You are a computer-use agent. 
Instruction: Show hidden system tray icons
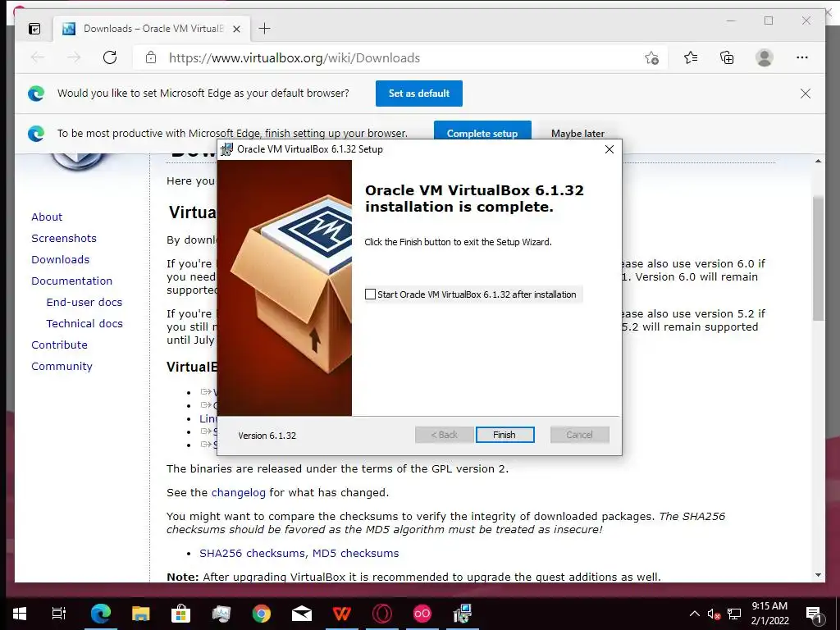coord(694,614)
